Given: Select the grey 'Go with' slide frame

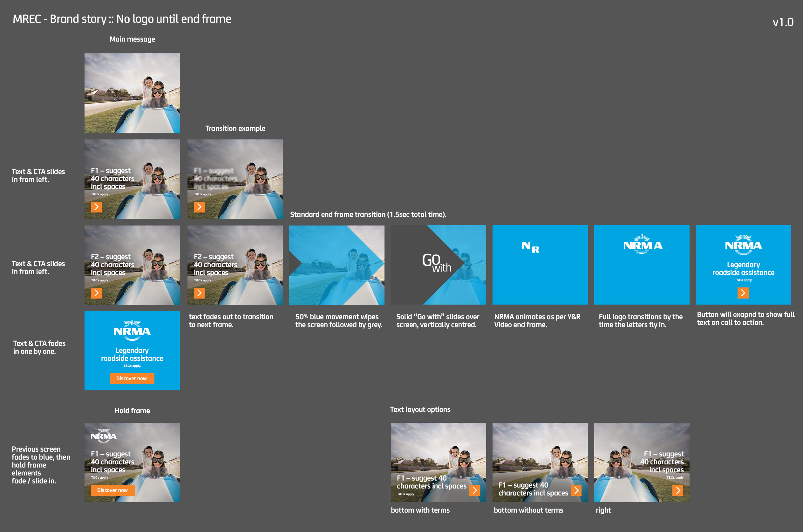Looking at the screenshot, I should (438, 265).
